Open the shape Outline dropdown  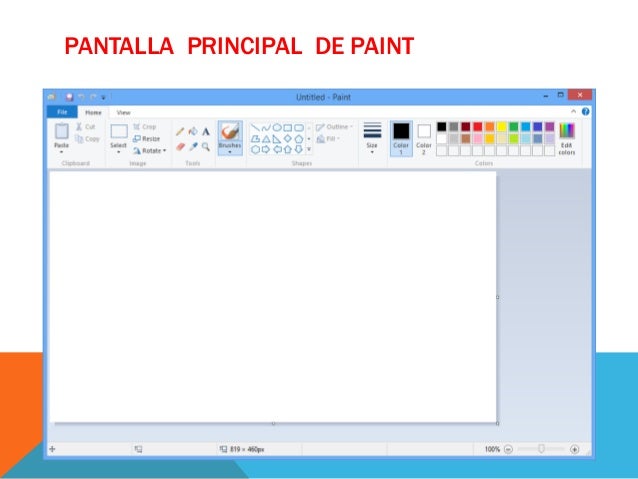(334, 127)
